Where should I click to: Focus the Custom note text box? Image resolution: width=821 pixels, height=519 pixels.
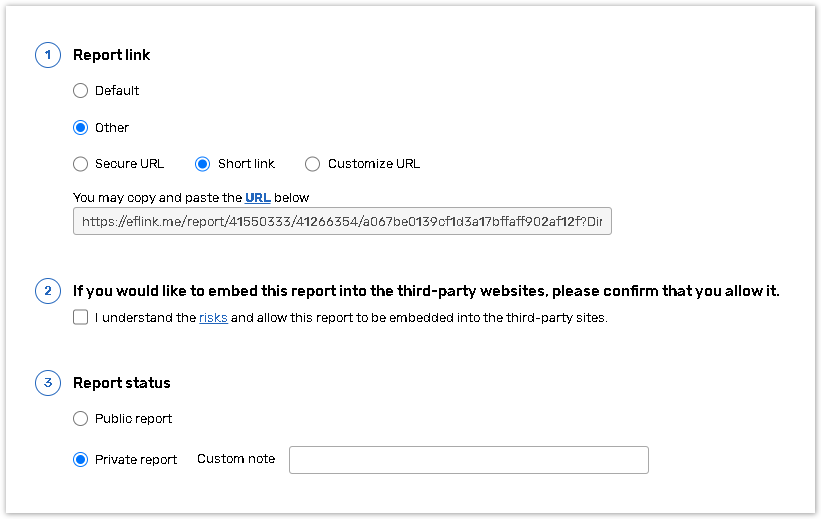click(x=468, y=460)
